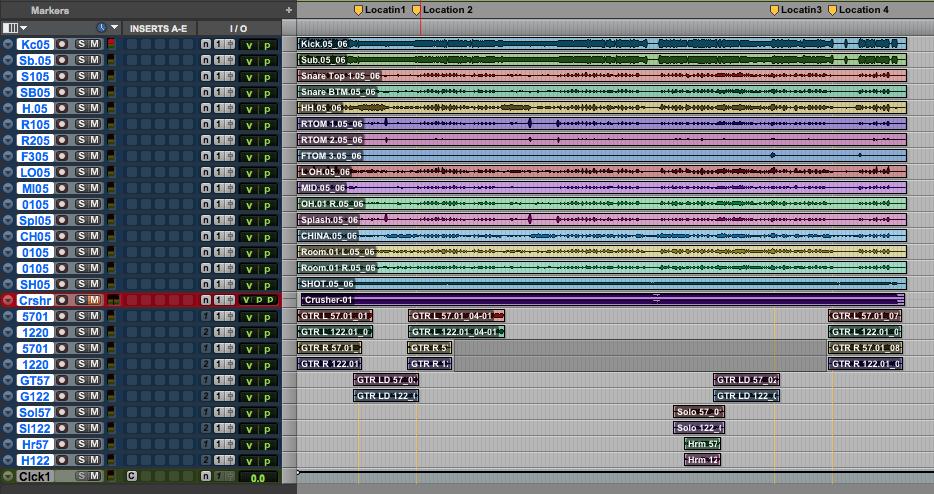Click the stereo level meter on the Crshr track

[x=113, y=300]
